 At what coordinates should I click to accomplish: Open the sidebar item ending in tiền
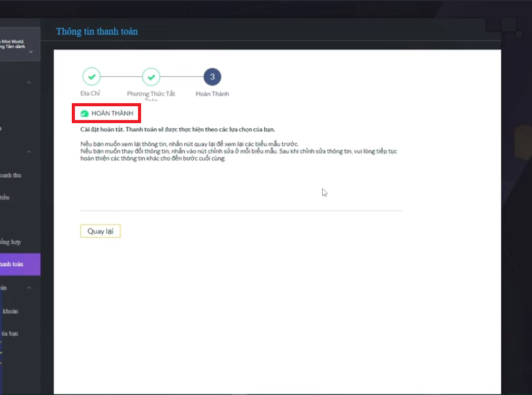tap(5, 197)
